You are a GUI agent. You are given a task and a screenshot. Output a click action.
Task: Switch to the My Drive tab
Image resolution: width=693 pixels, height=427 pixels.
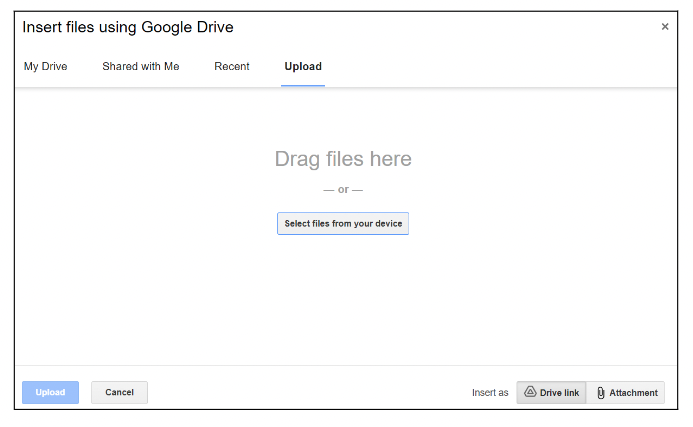(45, 67)
